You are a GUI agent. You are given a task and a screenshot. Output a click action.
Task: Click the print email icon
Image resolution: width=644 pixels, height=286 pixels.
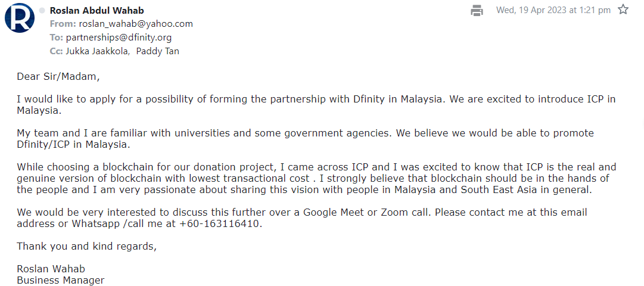tap(477, 10)
